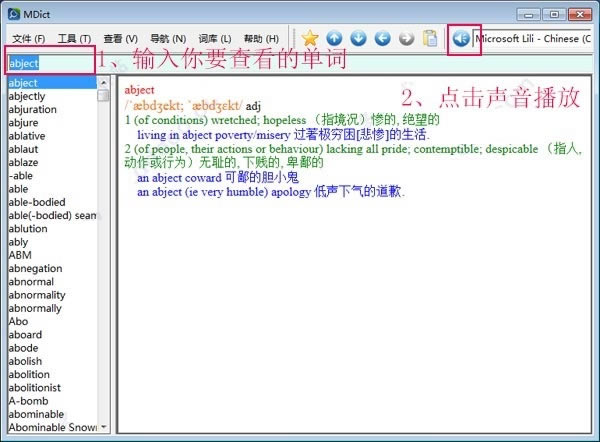Select 'abjuration' in the word list
The image size is (600, 442).
pyautogui.click(x=37, y=110)
